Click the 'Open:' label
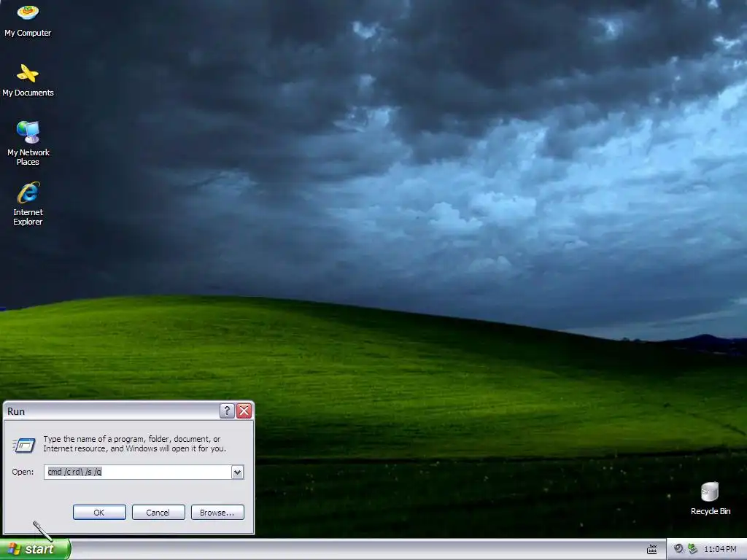Image resolution: width=747 pixels, height=560 pixels. 23,472
